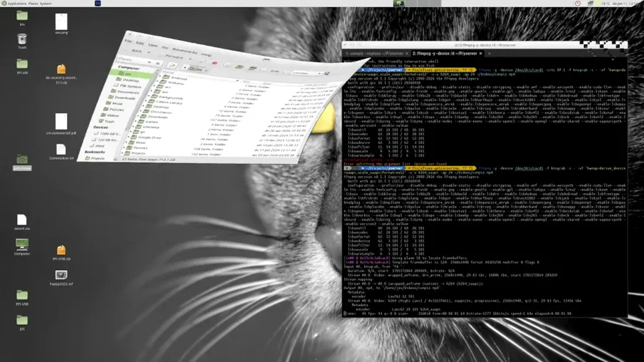
Task: Select the ascent.csv desktop file
Action: point(22,222)
